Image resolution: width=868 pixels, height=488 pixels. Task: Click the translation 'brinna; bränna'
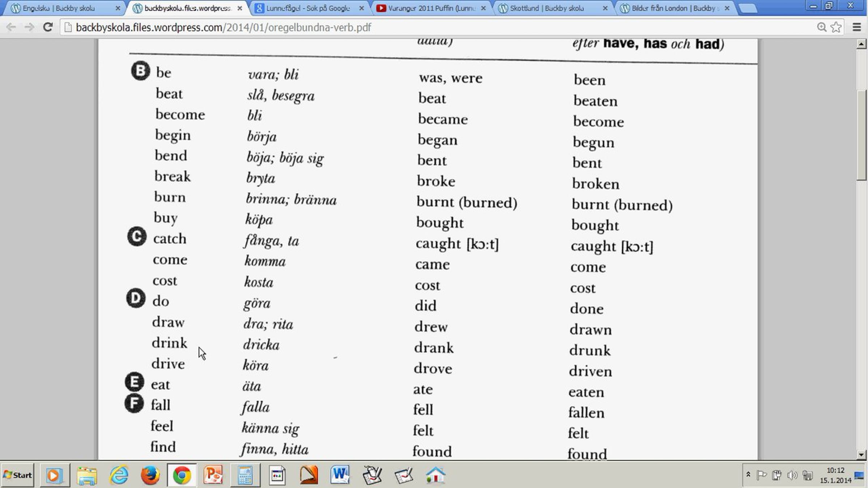click(x=292, y=199)
